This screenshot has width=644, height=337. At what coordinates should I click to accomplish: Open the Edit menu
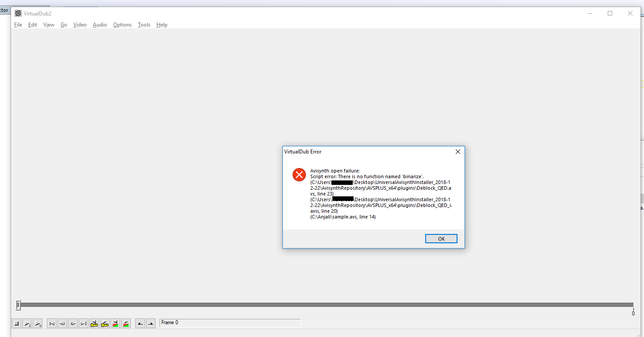(33, 25)
